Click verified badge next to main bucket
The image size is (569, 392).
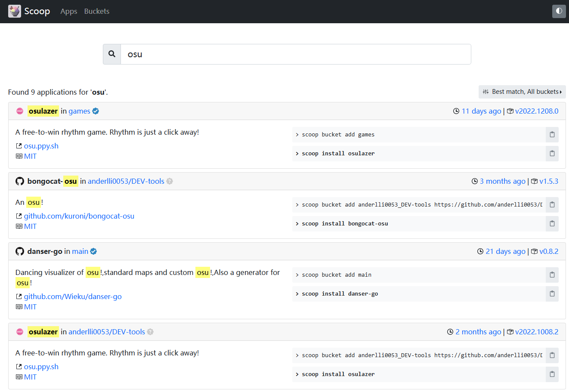pyautogui.click(x=93, y=251)
